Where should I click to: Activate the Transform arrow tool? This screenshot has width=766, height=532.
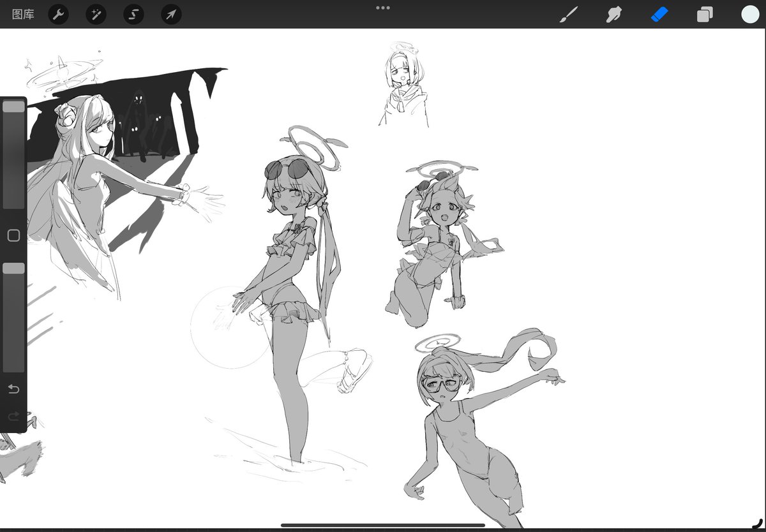click(x=171, y=14)
